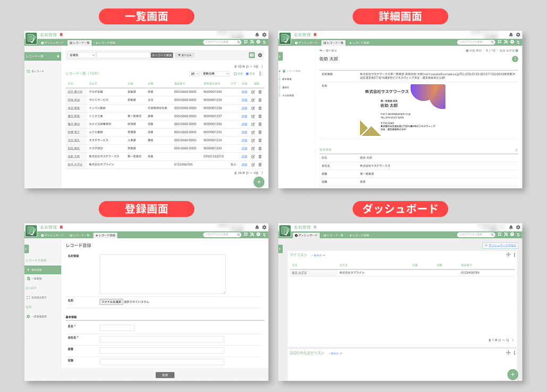
Task: Open the 全項目 search field dropdown
Action: point(81,55)
